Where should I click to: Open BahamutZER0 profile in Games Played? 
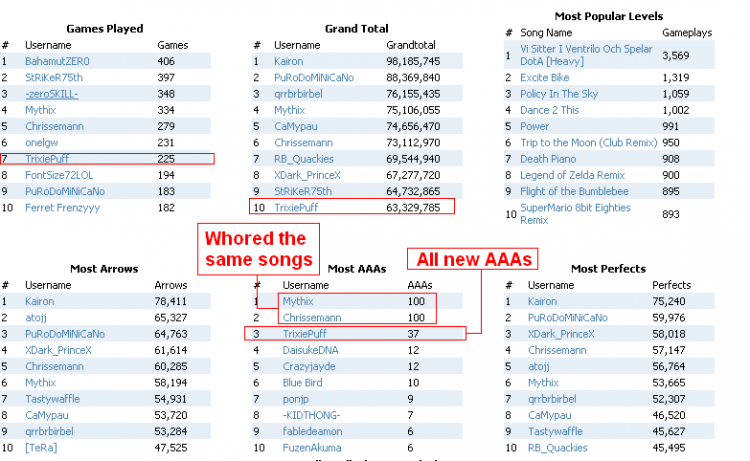(57, 61)
